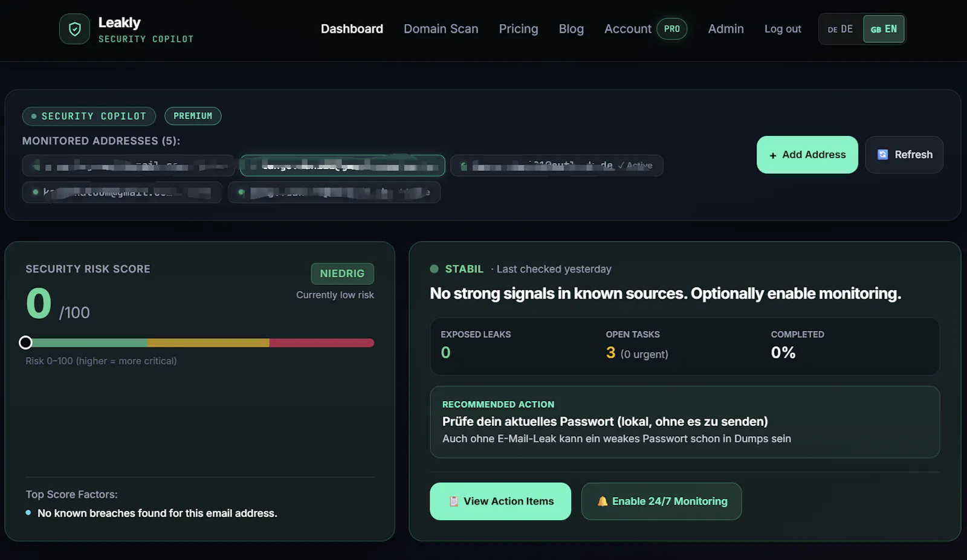The width and height of the screenshot is (967, 560).
Task: Open the Admin section
Action: click(726, 29)
